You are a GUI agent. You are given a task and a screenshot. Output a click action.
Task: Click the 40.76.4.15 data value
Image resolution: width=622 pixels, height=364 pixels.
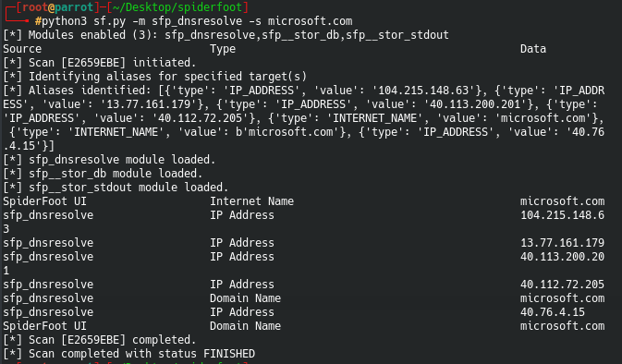[553, 312]
